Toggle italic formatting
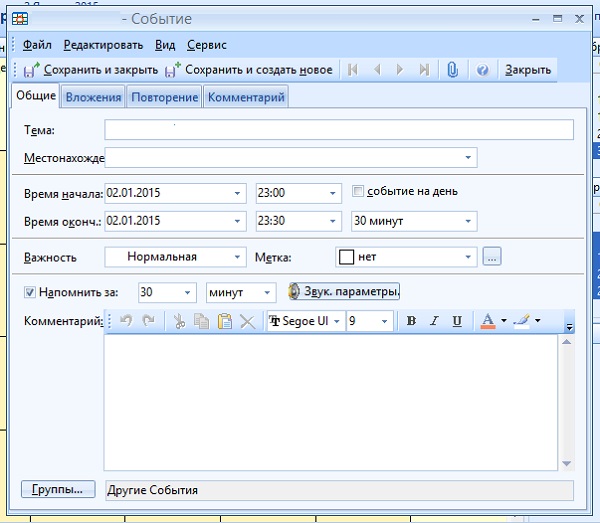Screen dimensions: 600x523 [x=434, y=321]
